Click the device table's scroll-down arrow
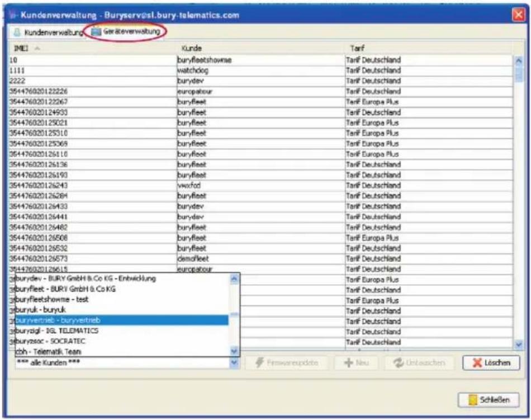The height and width of the screenshot is (420, 531). [519, 345]
